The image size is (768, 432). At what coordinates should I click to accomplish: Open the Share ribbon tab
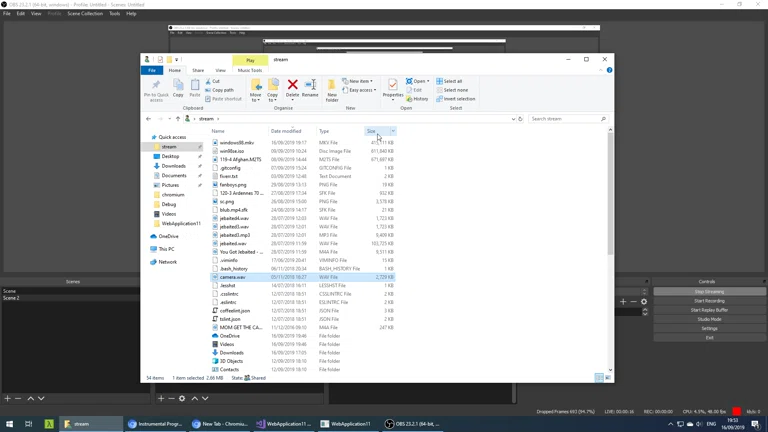(x=198, y=70)
